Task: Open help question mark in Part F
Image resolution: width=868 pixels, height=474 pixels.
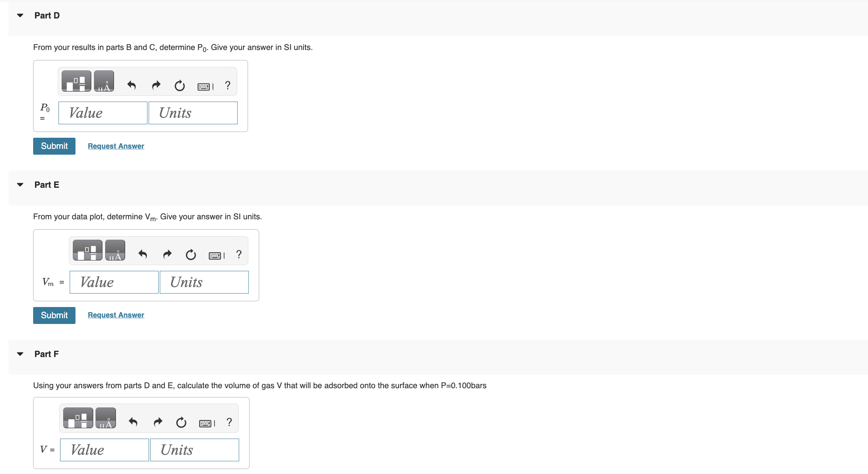Action: (229, 422)
